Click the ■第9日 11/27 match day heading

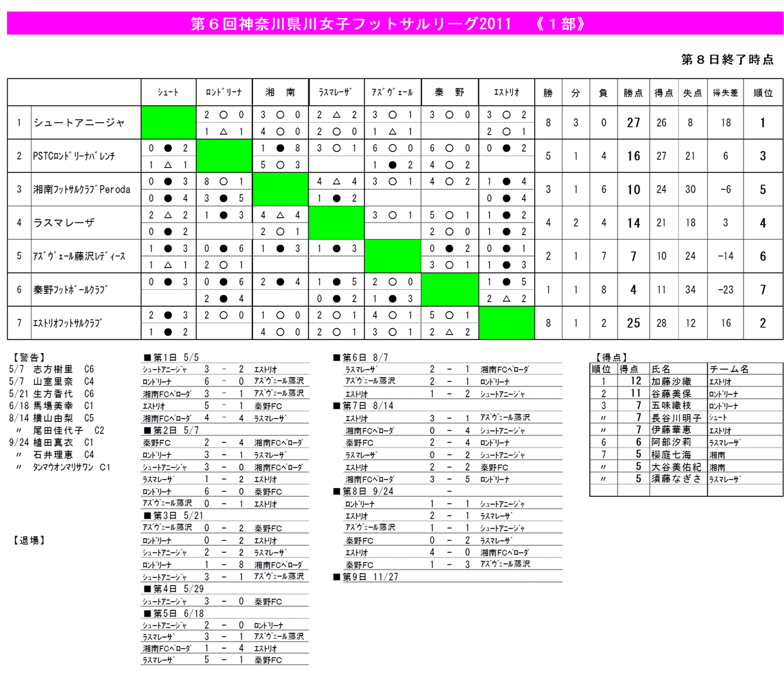click(366, 577)
